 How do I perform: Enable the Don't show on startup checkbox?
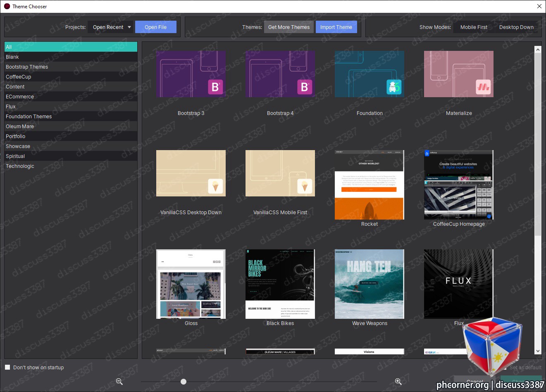tap(7, 367)
